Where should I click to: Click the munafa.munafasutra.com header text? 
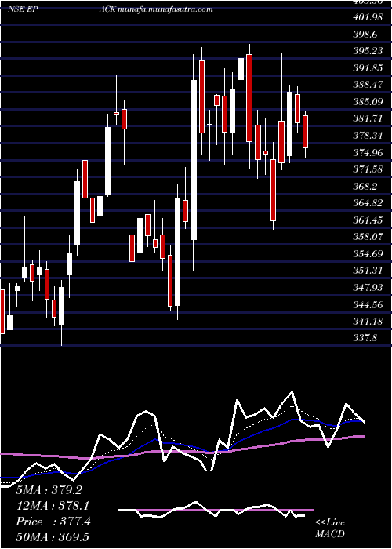coord(165,9)
